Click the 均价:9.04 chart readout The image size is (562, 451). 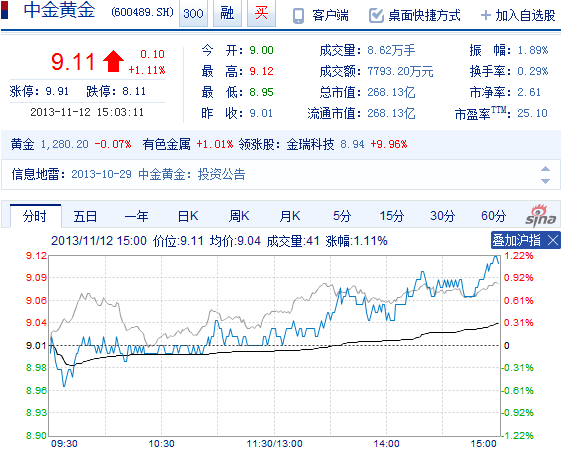tap(235, 241)
